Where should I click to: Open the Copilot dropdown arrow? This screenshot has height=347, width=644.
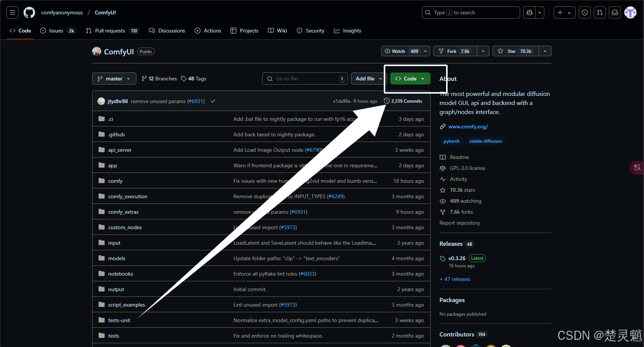tap(540, 12)
